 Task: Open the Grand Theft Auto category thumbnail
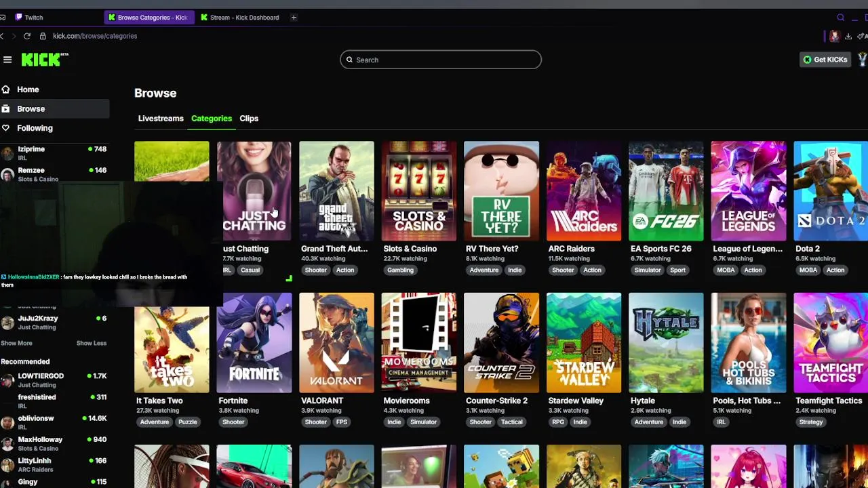click(x=336, y=191)
